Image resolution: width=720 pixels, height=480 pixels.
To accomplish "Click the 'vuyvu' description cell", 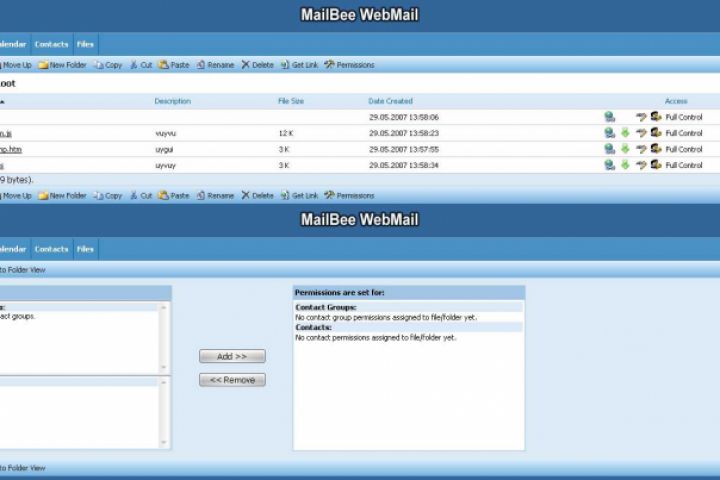I will [166, 134].
